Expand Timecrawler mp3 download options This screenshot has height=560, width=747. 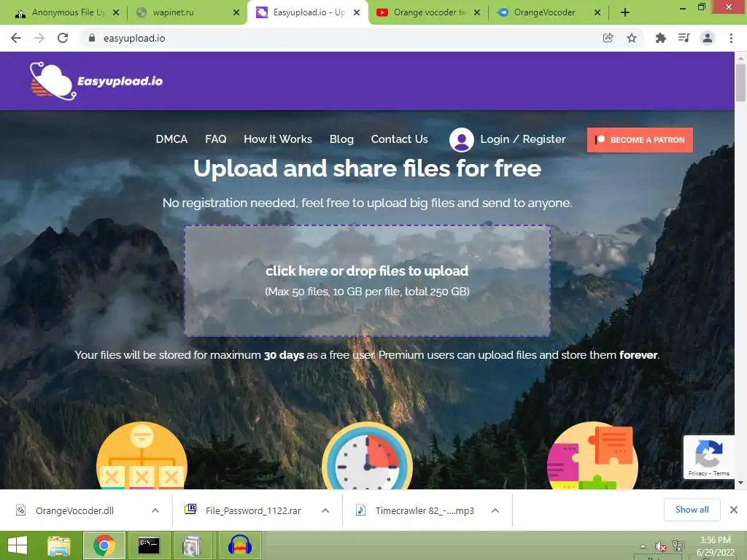click(x=495, y=510)
